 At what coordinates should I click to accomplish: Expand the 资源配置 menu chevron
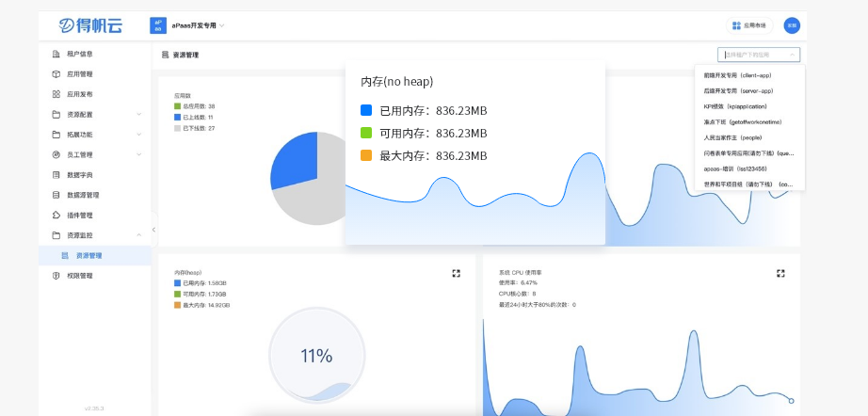click(139, 114)
